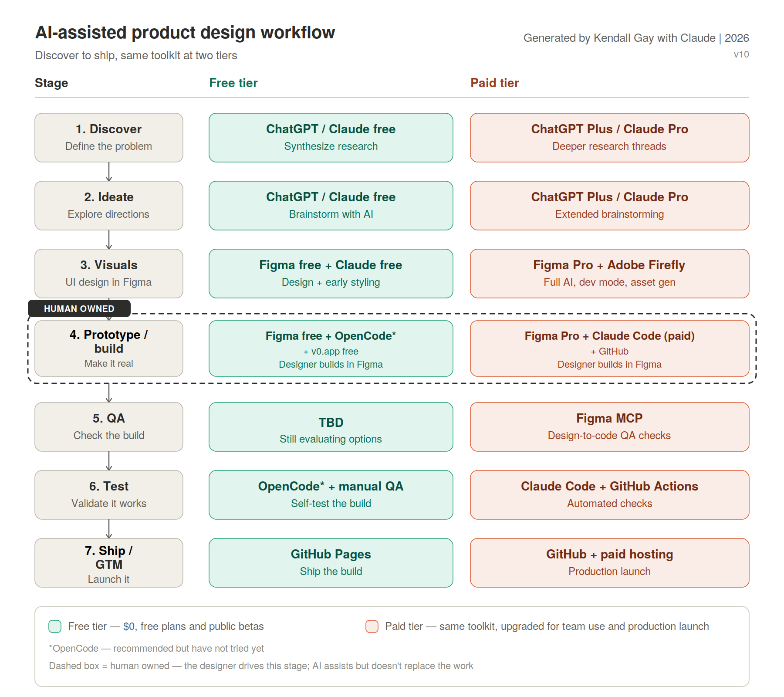Select the HUMAN OWNED badge

79,308
